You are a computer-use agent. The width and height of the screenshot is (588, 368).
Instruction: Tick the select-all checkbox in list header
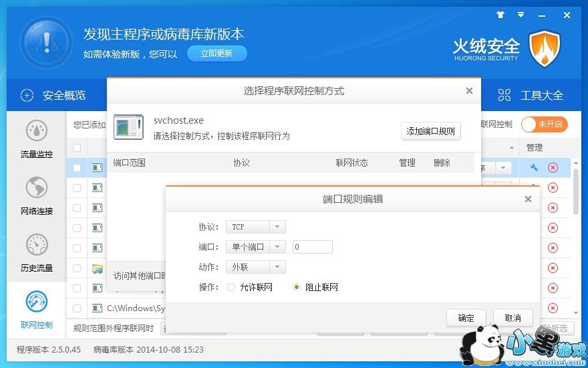point(77,148)
